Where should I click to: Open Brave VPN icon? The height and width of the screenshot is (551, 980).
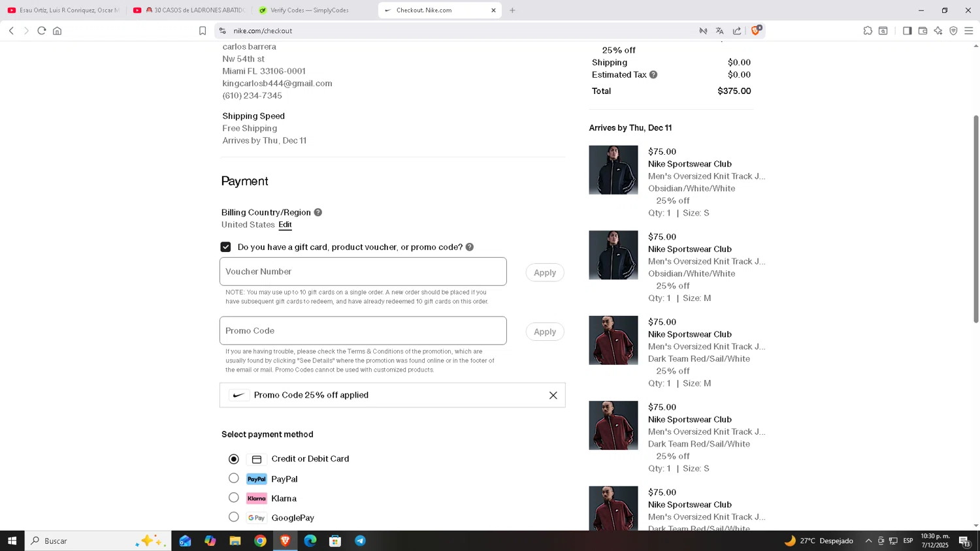coord(954,31)
